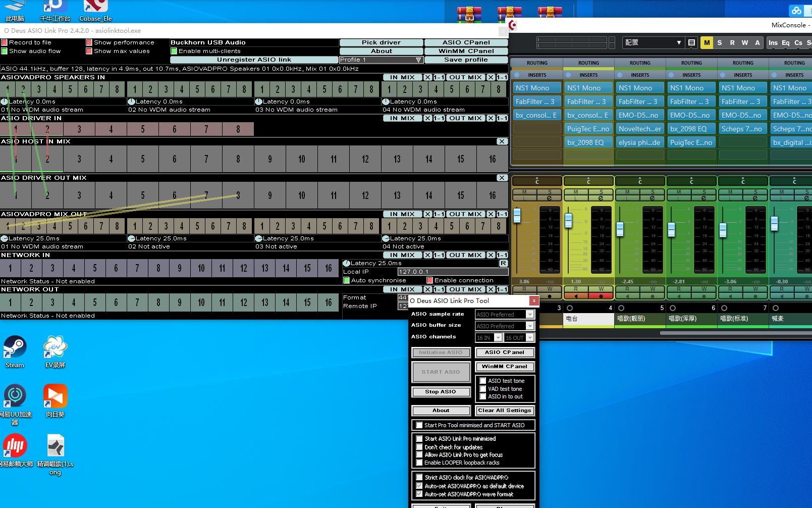Viewport: 812px width, 508px height.
Task: Collapse the INSERTS rack header on 唱歌(靓丽) channel
Action: pos(640,75)
